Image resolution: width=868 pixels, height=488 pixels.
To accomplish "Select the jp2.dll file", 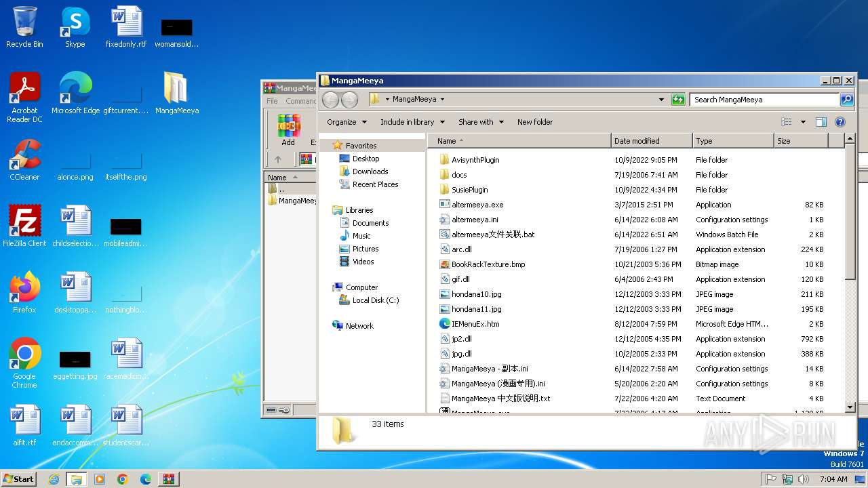I will pos(462,339).
